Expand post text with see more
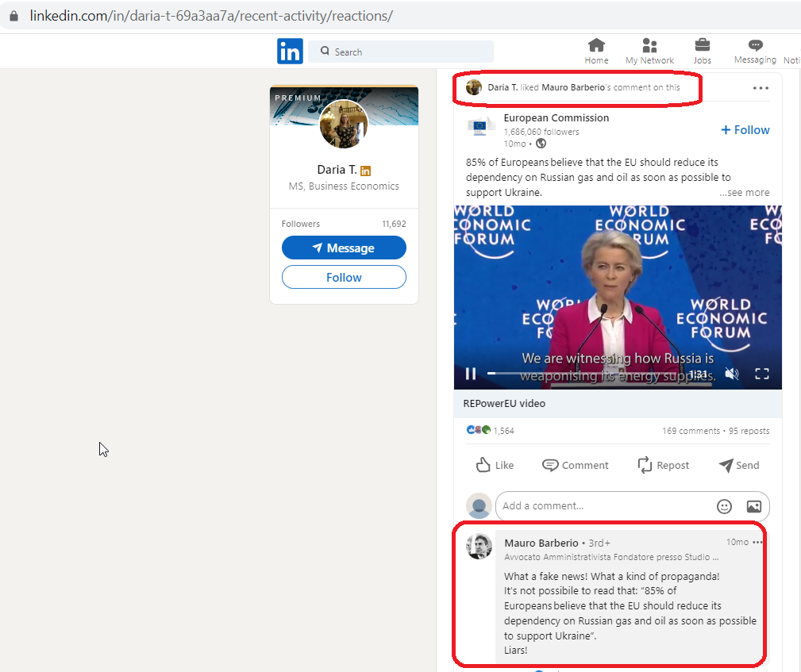801x672 pixels. click(745, 193)
